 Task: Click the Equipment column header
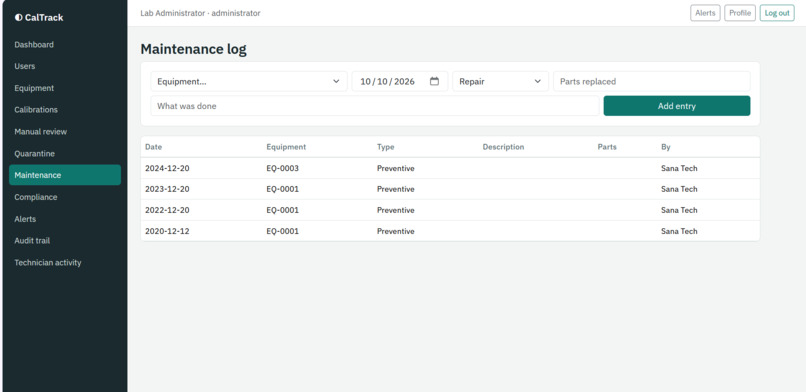click(x=286, y=147)
